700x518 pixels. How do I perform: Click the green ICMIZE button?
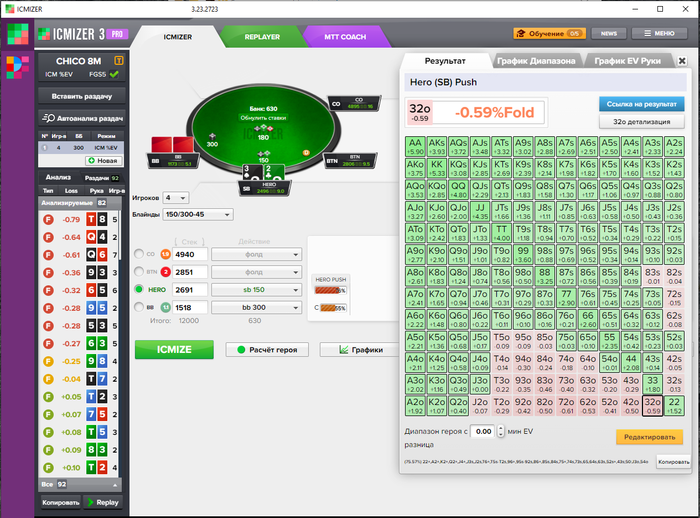tap(174, 349)
